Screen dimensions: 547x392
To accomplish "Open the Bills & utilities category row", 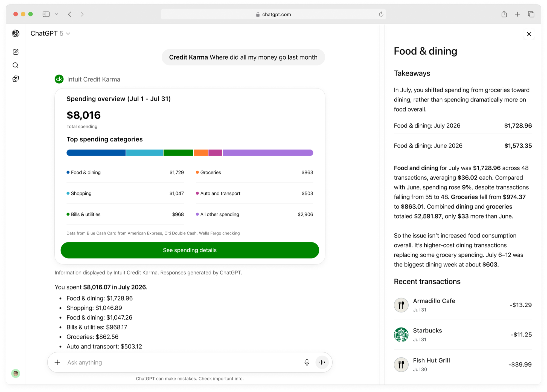I will pyautogui.click(x=125, y=214).
